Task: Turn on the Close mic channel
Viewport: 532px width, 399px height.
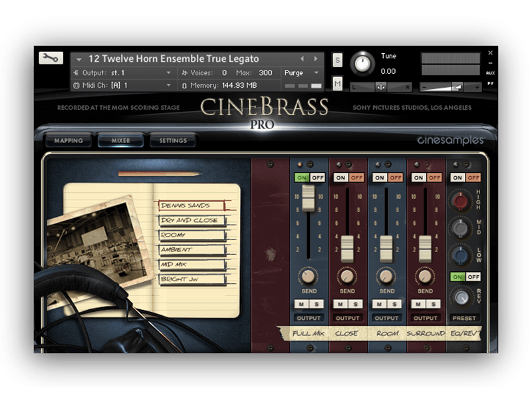Action: [340, 178]
